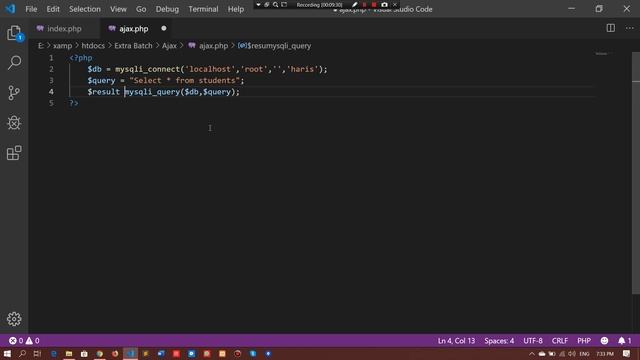The height and width of the screenshot is (360, 640).
Task: Open Task View on the taskbar
Action: [x=38, y=353]
